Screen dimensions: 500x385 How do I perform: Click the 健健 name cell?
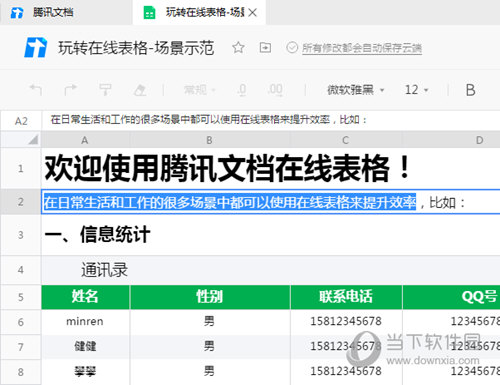click(85, 346)
